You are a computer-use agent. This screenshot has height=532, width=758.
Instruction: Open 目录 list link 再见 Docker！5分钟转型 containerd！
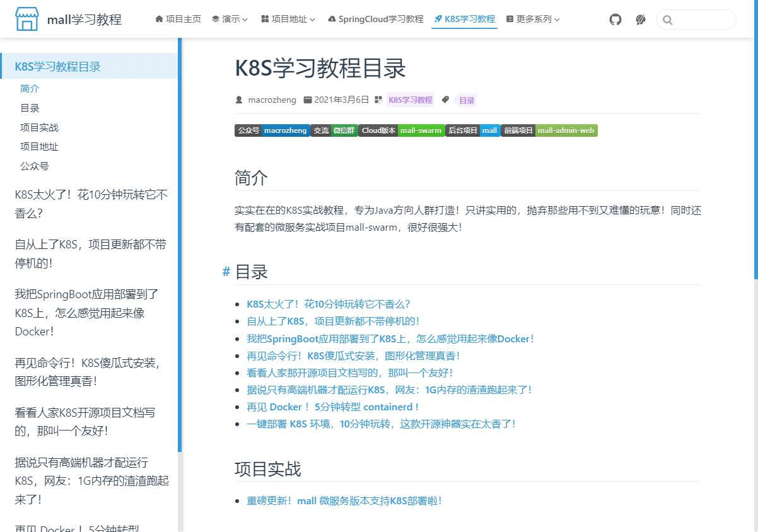point(333,407)
